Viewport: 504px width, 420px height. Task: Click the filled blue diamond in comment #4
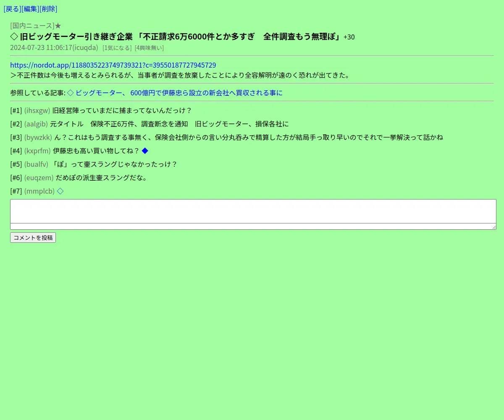(x=145, y=151)
